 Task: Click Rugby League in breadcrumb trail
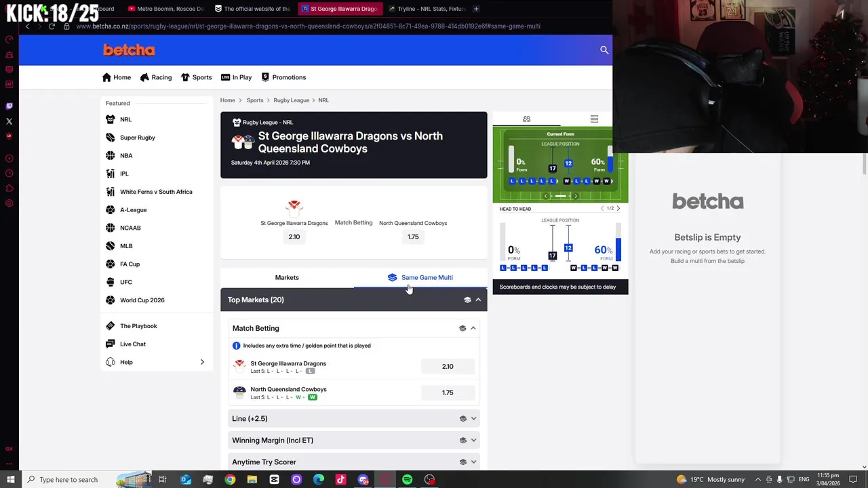(291, 100)
